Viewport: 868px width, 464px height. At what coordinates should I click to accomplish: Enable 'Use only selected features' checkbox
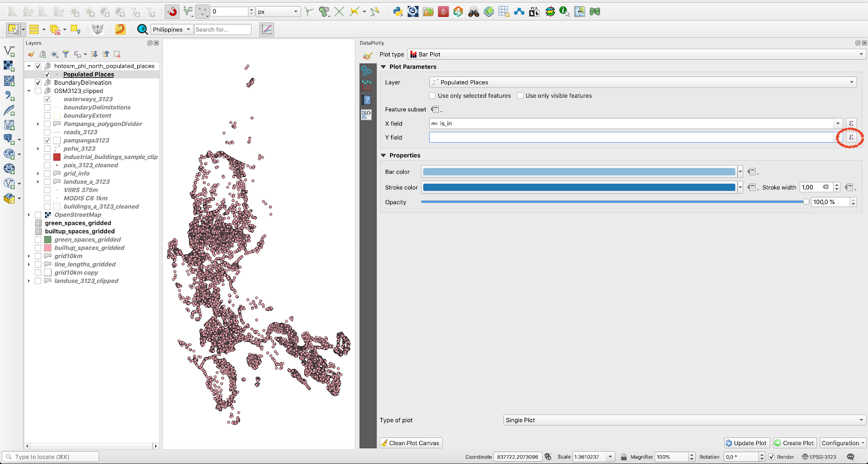432,96
